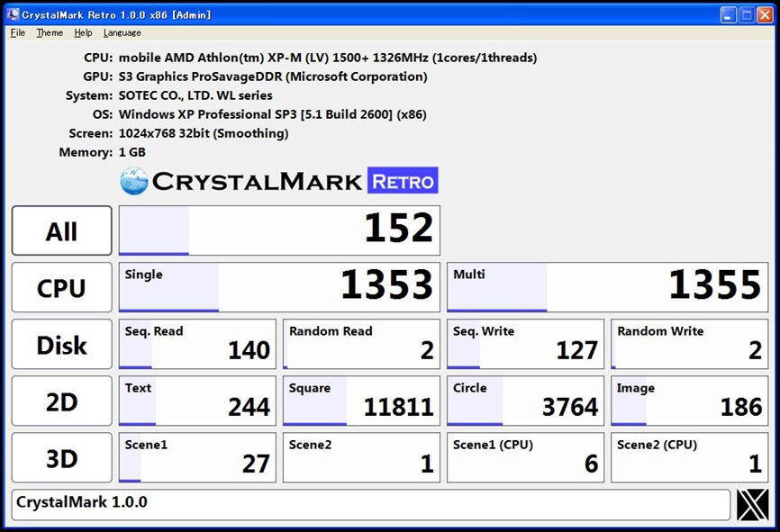Click the 3D Scene1 score 27
The image size is (780, 532).
[197, 457]
